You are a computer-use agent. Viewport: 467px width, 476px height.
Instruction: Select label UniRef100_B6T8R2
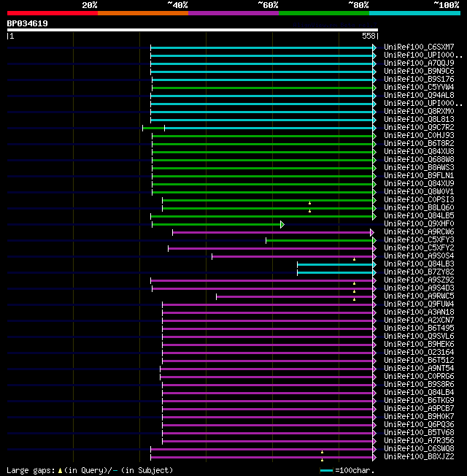[x=419, y=143]
